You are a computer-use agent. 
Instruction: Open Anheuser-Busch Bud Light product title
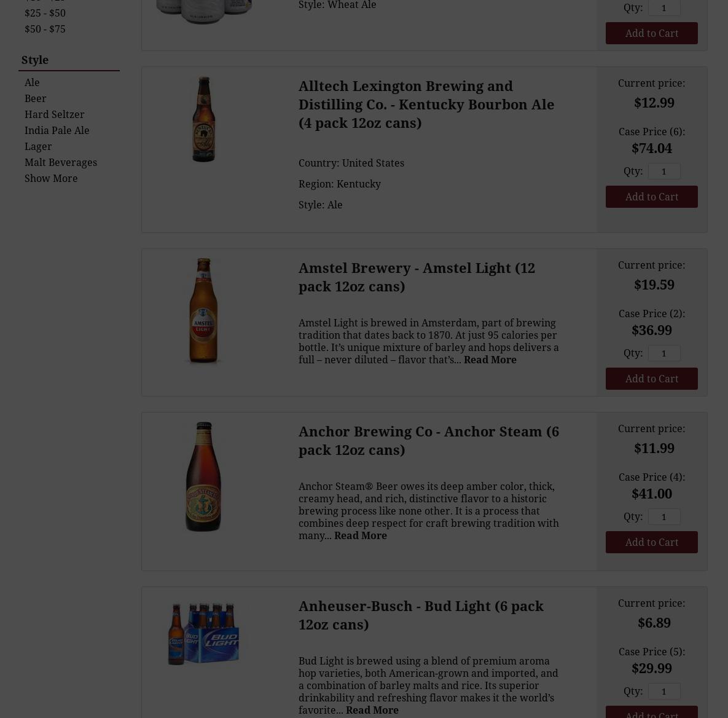point(421,615)
